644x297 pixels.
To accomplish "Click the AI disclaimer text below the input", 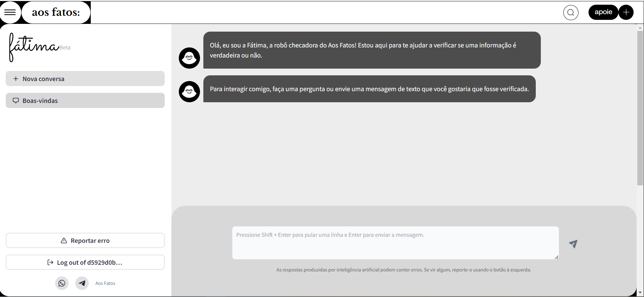I will point(404,270).
